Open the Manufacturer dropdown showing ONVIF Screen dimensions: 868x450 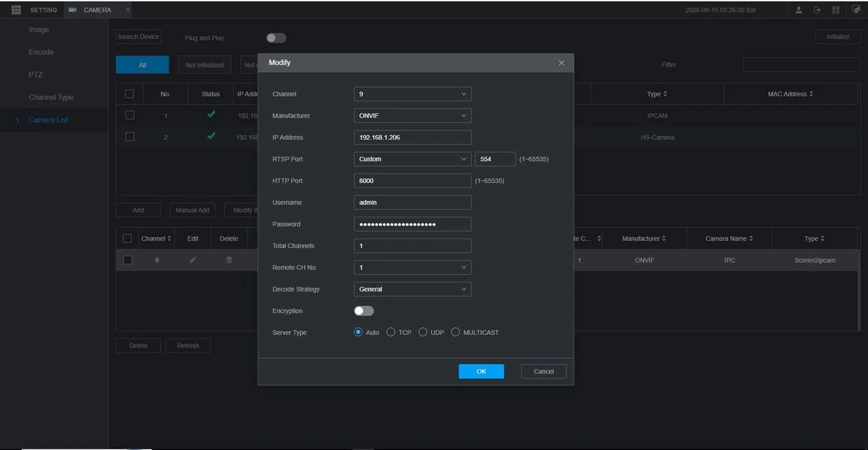412,116
